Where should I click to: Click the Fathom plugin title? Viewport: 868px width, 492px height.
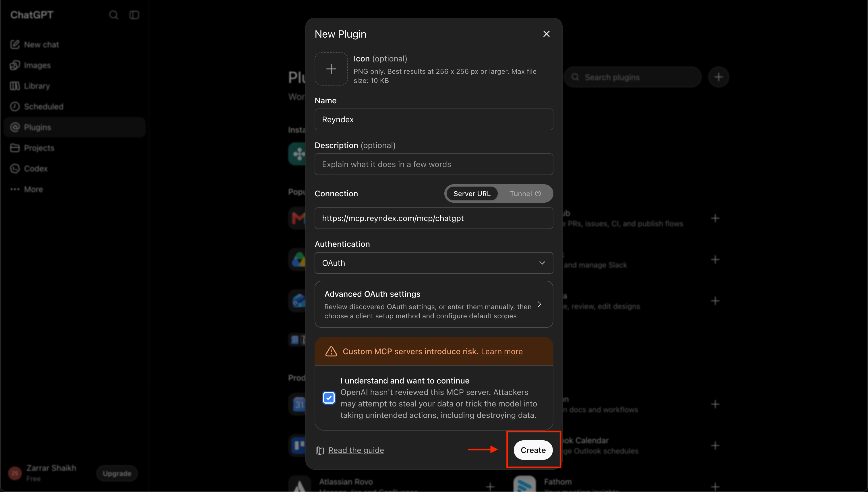pyautogui.click(x=558, y=482)
